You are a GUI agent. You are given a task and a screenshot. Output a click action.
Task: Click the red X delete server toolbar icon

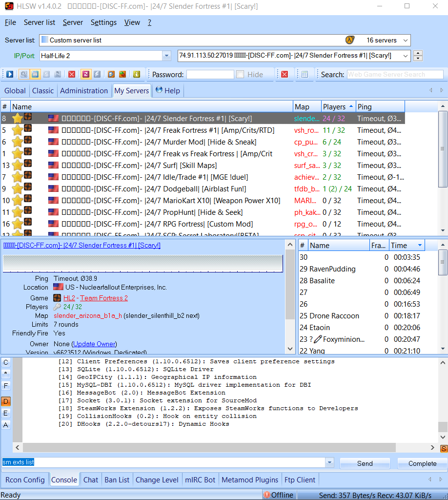pyautogui.click(x=72, y=74)
